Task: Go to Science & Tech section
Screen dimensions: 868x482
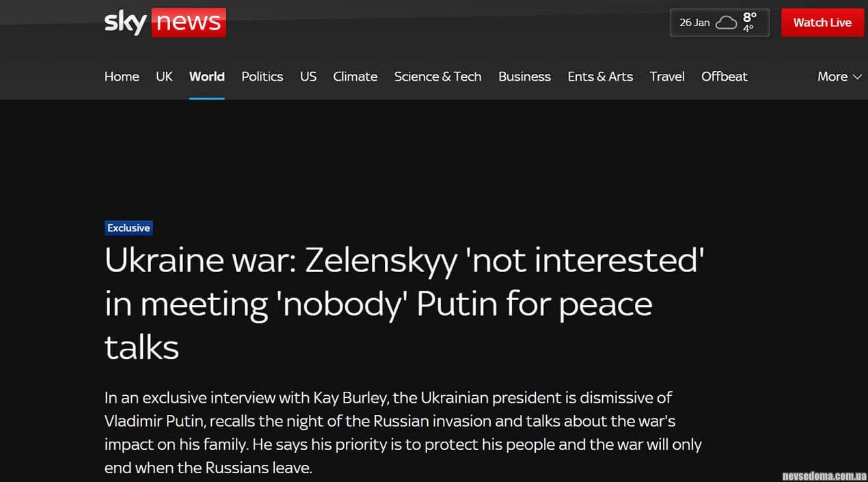Action: [437, 77]
